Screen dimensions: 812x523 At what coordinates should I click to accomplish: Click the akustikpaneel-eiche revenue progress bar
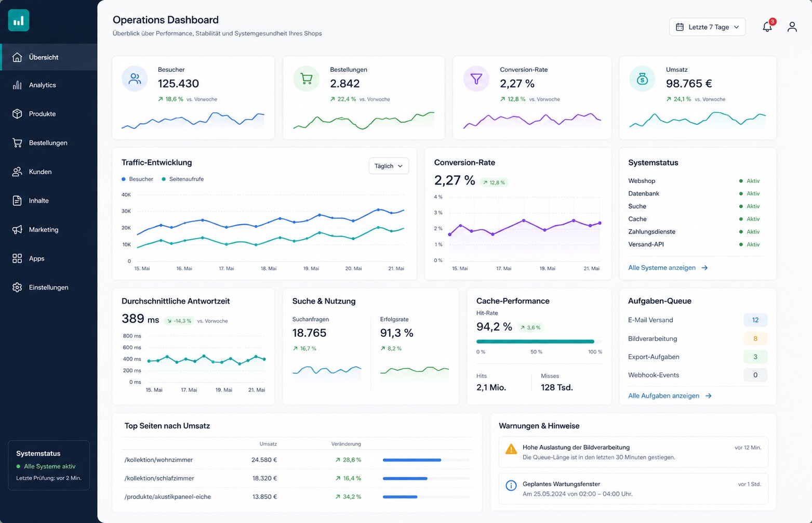coord(426,497)
